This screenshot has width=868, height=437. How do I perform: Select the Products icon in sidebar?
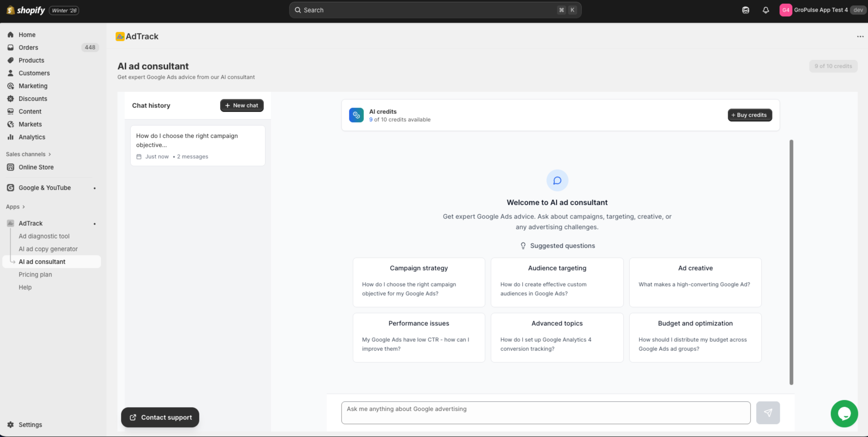coord(11,60)
